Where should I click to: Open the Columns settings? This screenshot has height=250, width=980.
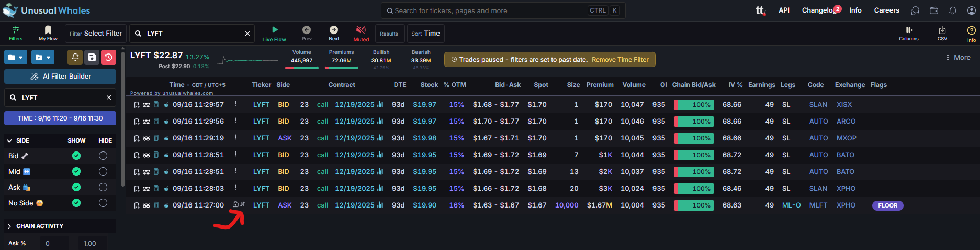point(909,34)
